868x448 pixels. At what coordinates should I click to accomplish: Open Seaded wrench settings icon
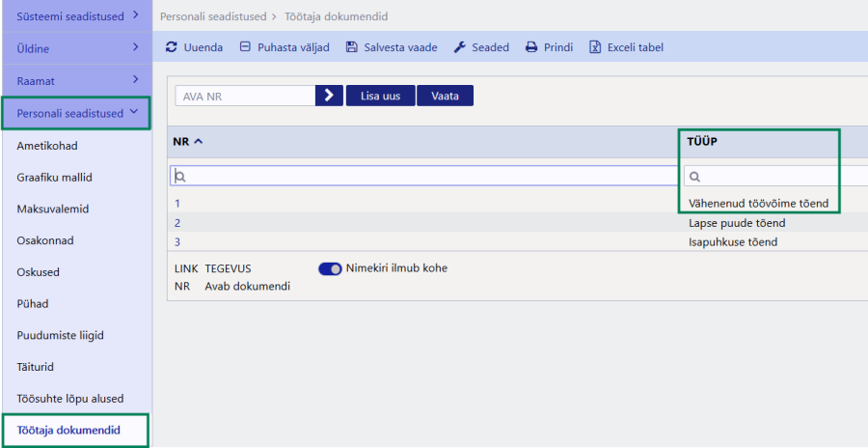(459, 47)
